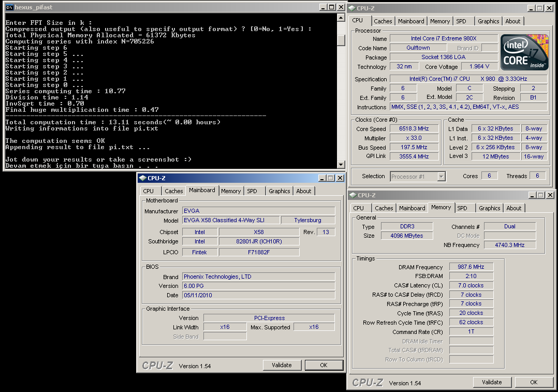Open the Processor #1 selection dropdown
The image size is (558, 392).
click(441, 176)
